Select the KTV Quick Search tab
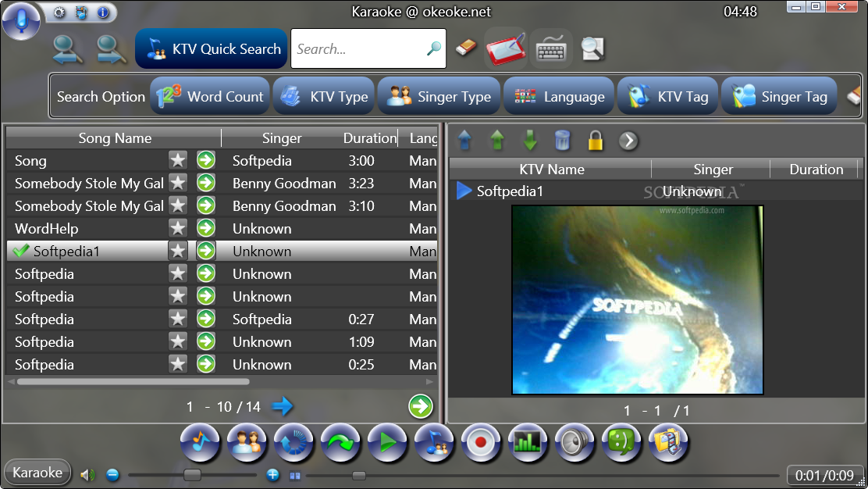This screenshot has width=868, height=489. point(212,48)
